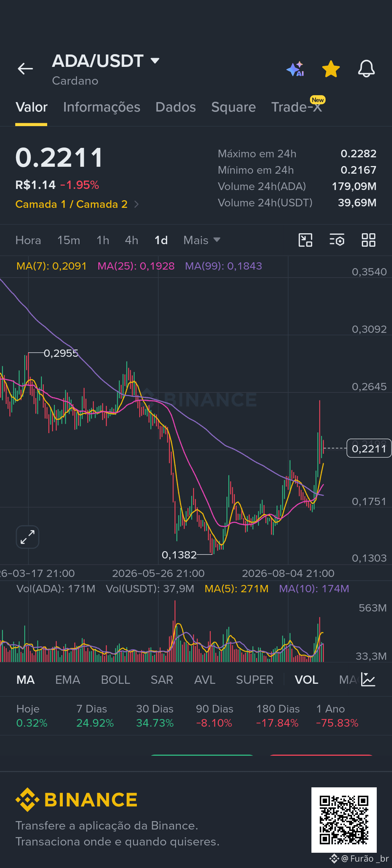
Task: Open the indicator chart line icon
Action: [x=368, y=679]
